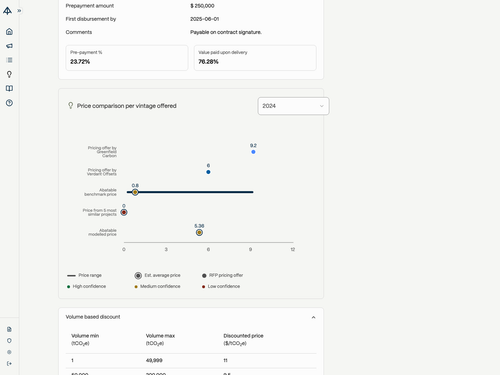Click 'Abatable modelled price' axis label
This screenshot has width=500, height=375.
click(x=102, y=232)
